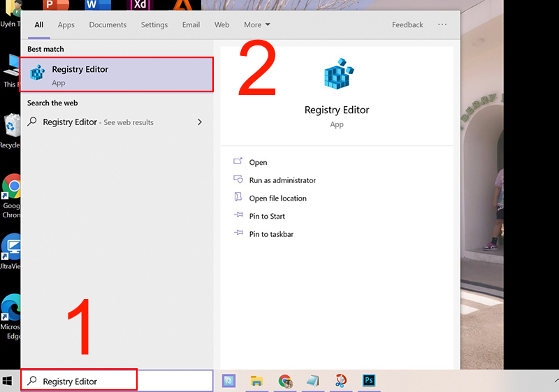559x392 pixels.
Task: Open the Snipping Tool scissors taskbar icon
Action: [x=341, y=381]
